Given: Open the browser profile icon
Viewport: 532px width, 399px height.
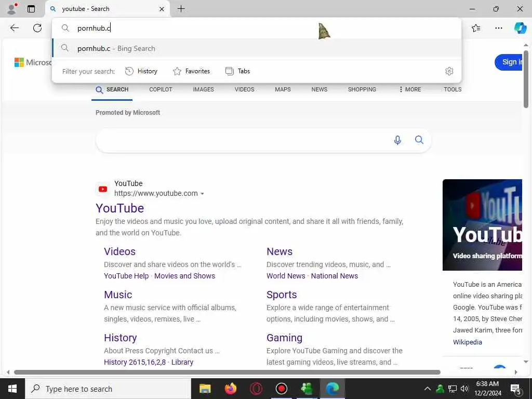Looking at the screenshot, I should [x=12, y=9].
